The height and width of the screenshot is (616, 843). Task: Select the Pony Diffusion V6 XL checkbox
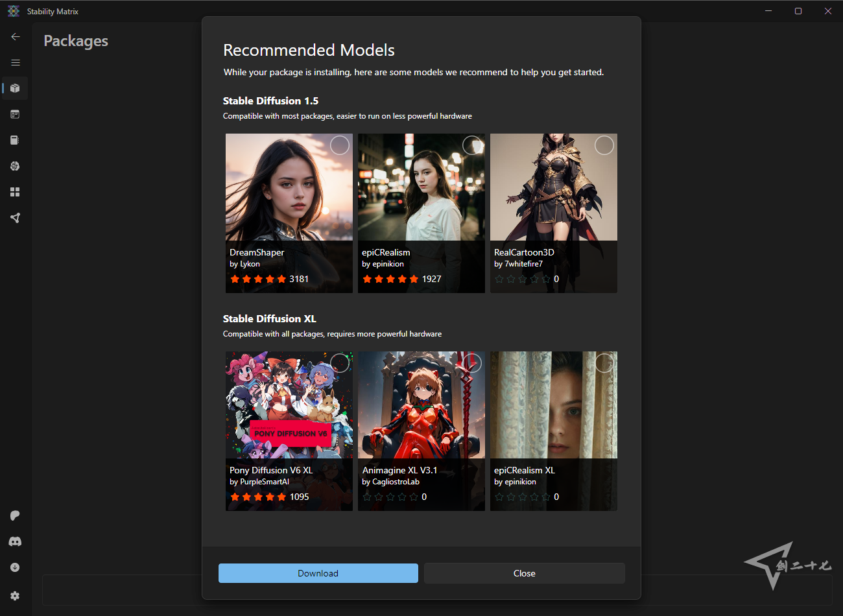pos(340,363)
